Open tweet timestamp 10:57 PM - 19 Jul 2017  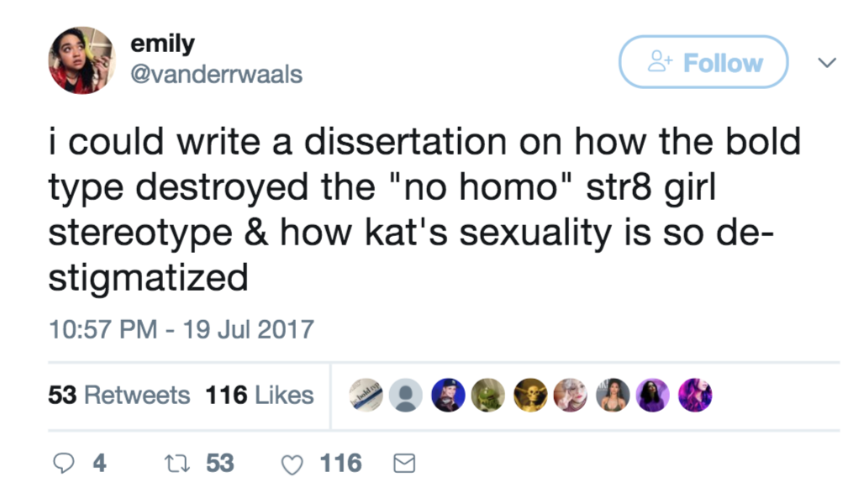182,329
